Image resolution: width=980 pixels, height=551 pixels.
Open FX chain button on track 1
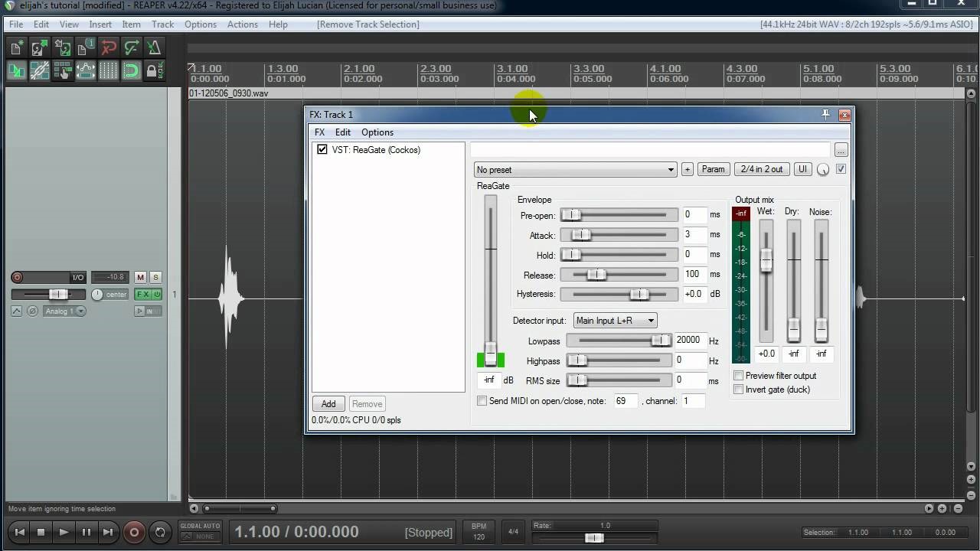[x=142, y=295]
